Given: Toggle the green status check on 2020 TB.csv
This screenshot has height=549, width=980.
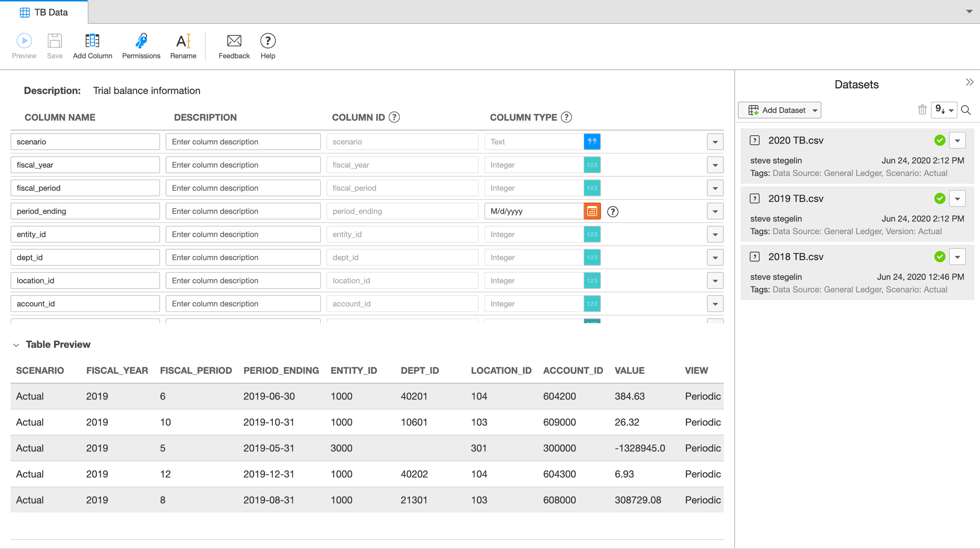Looking at the screenshot, I should click(x=940, y=140).
